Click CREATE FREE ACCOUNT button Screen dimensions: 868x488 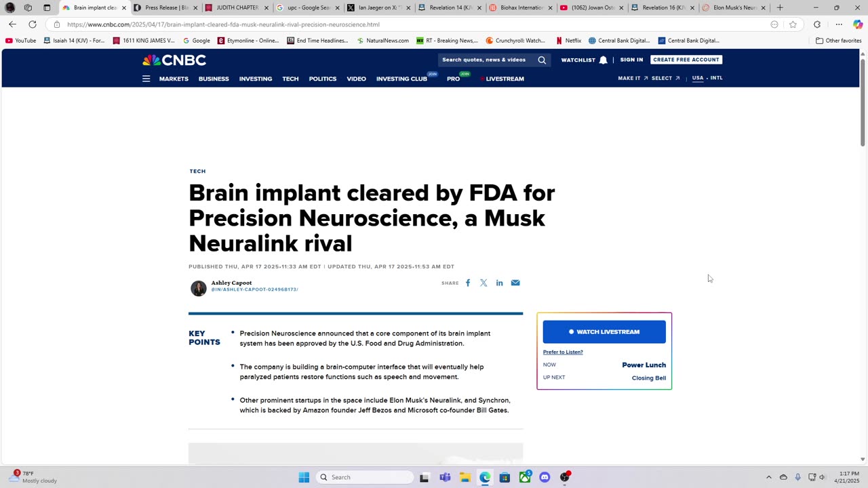[x=686, y=60]
